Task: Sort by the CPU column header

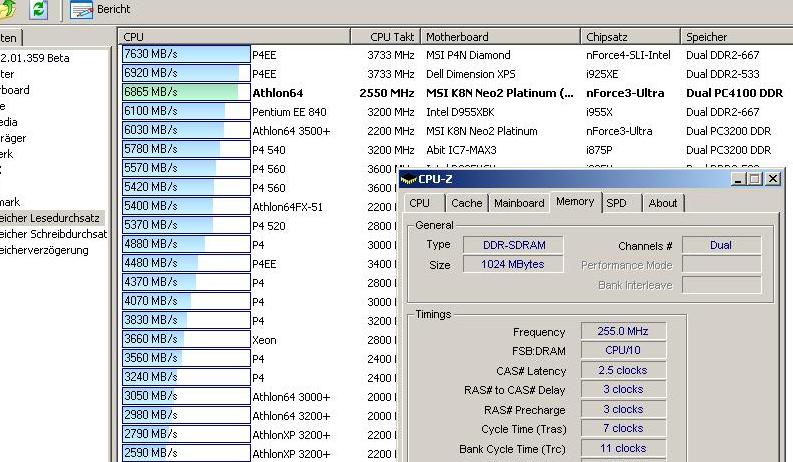Action: [234, 37]
